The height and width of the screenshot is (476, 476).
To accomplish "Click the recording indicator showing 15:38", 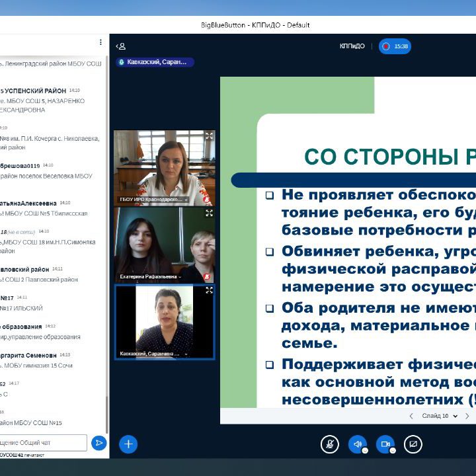I will point(395,46).
